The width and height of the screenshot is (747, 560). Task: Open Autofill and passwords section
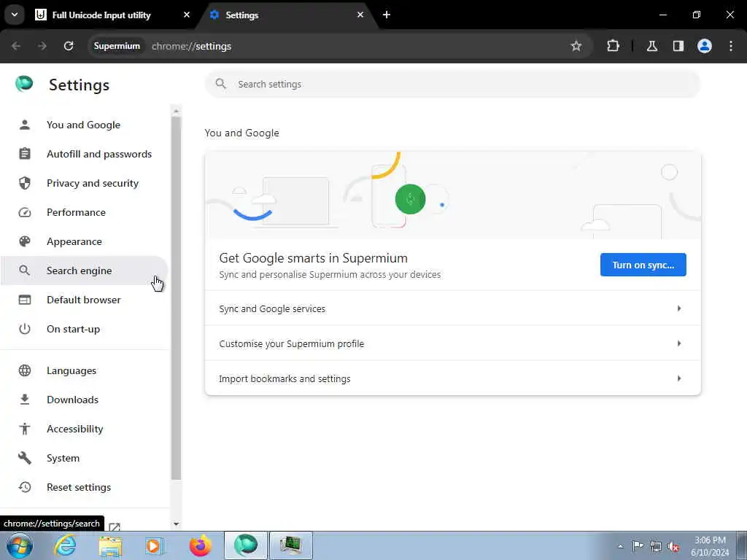[x=84, y=154]
